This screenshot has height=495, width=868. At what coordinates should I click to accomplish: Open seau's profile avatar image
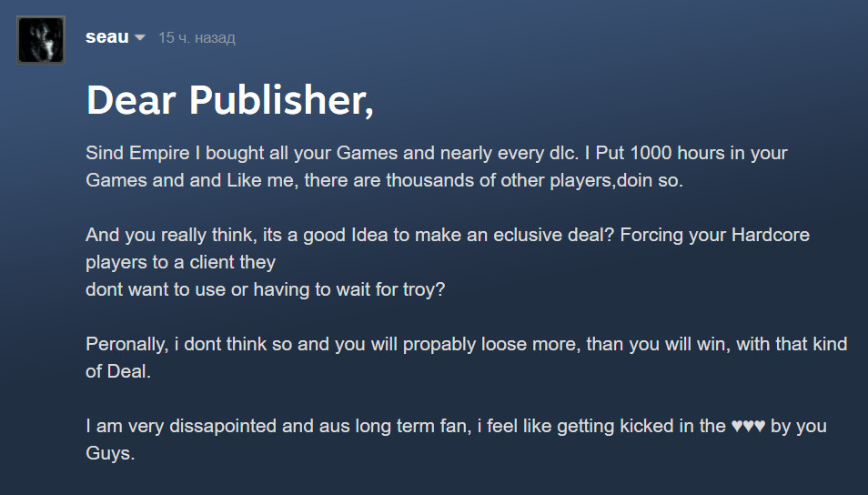coord(41,40)
